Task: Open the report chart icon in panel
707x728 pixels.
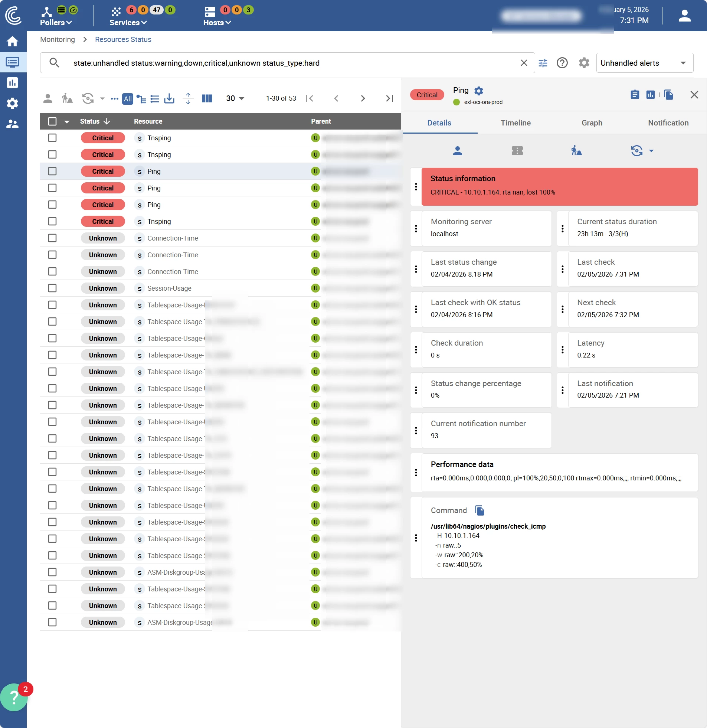Action: [x=651, y=95]
